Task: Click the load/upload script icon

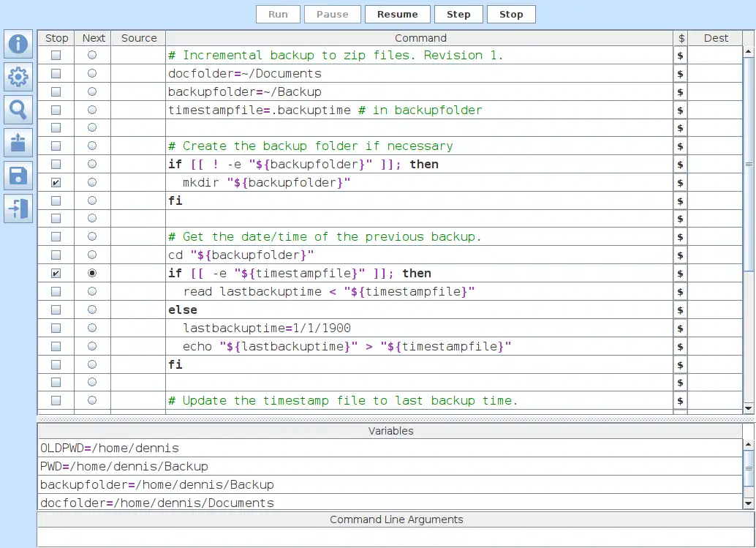Action: [x=18, y=143]
